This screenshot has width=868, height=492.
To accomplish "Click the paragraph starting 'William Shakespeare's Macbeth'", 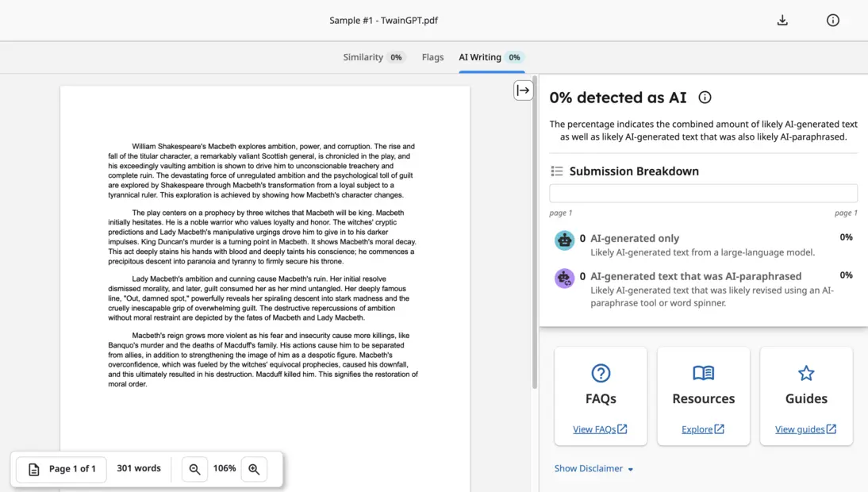I will [x=261, y=171].
